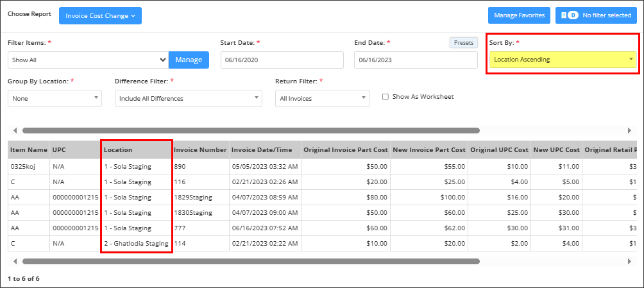This screenshot has width=644, height=288.
Task: Click the Invoice Date/Time column header
Action: click(266, 150)
